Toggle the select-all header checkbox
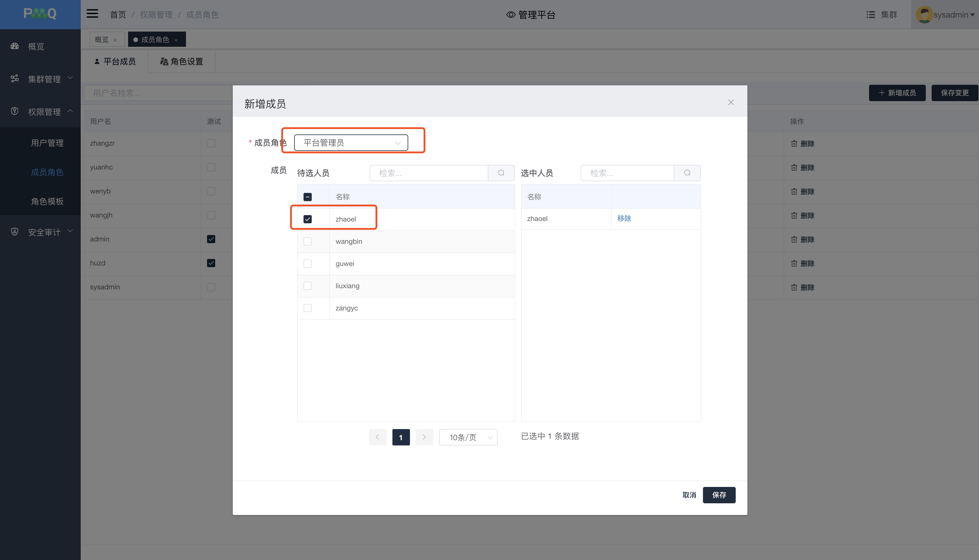Screen dimensions: 979x560 click(x=307, y=197)
